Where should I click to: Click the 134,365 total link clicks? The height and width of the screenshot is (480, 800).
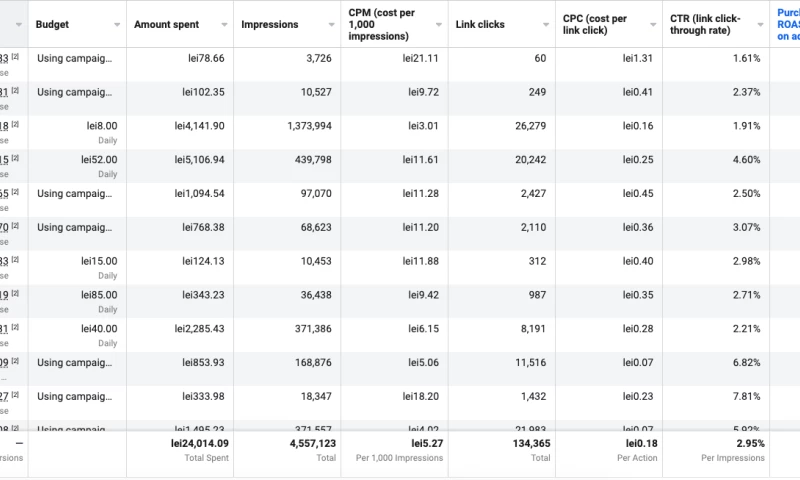click(x=523, y=443)
